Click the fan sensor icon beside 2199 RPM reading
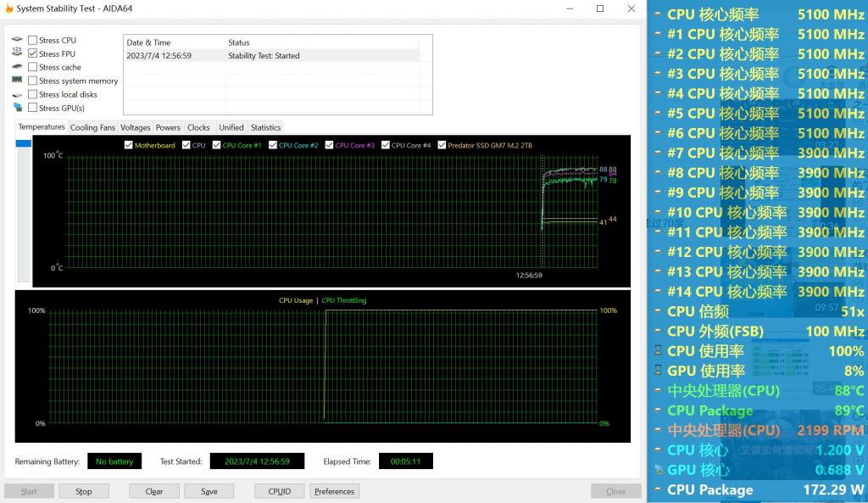Screen dimensions: 868x503 [658, 430]
